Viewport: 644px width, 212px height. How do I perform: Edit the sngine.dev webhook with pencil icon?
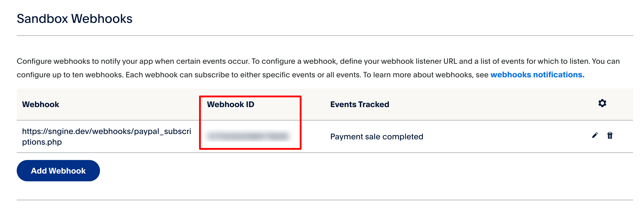tap(595, 135)
